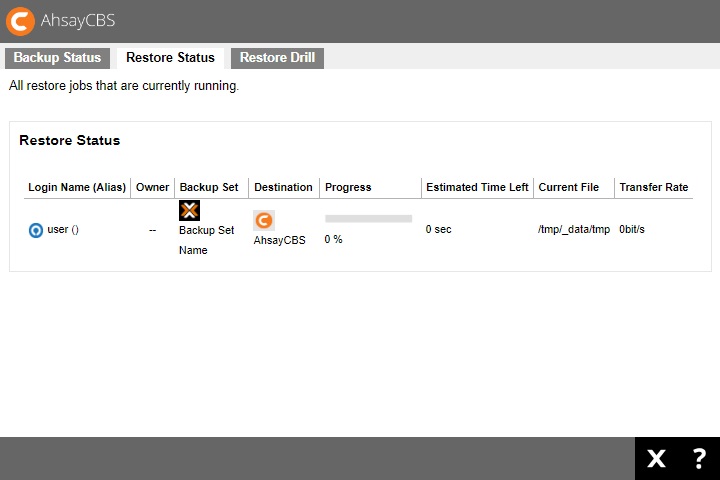Open help with the question mark icon

point(699,459)
